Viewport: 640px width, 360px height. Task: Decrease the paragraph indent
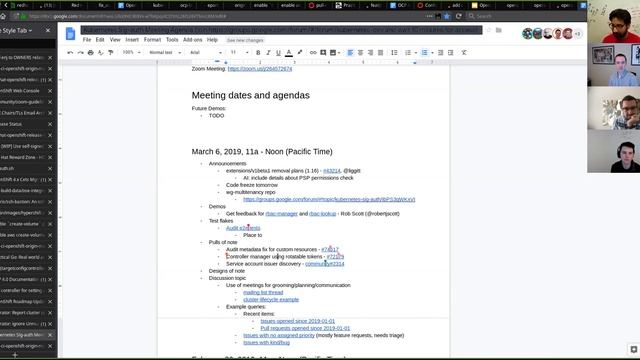click(x=440, y=53)
